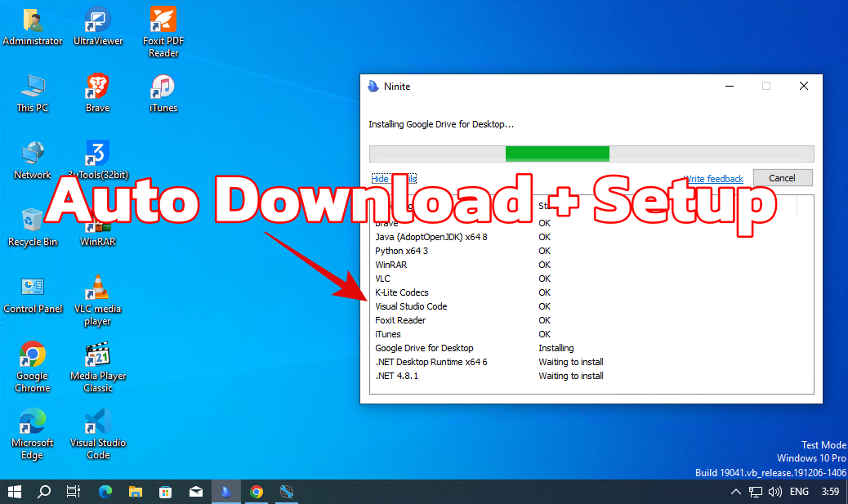Close the Ninite window
Viewport: 848px width, 504px height.
[804, 86]
